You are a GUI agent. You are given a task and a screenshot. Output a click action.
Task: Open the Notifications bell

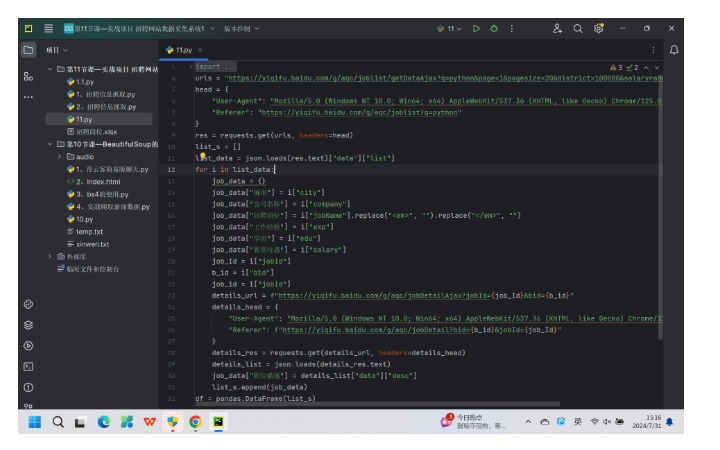(x=674, y=50)
